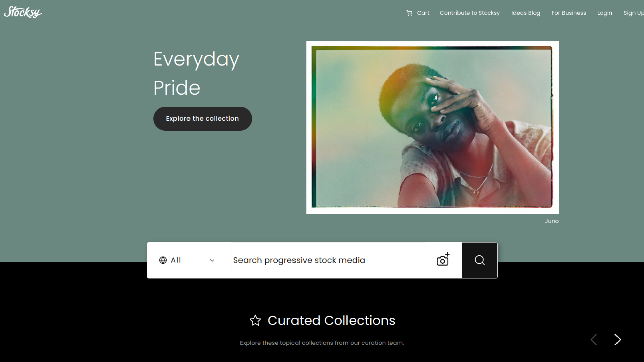Click the Stocksy logo
644x362 pixels.
[x=23, y=12]
